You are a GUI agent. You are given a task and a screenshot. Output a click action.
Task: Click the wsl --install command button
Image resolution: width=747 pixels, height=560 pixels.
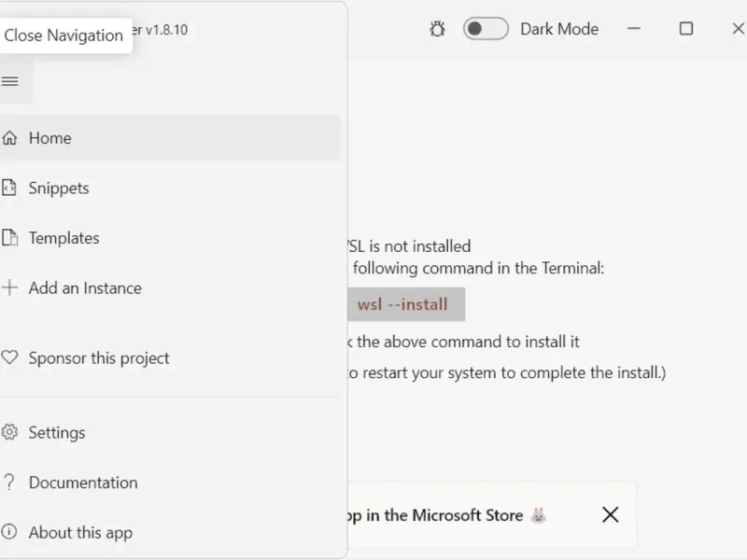coord(402,304)
